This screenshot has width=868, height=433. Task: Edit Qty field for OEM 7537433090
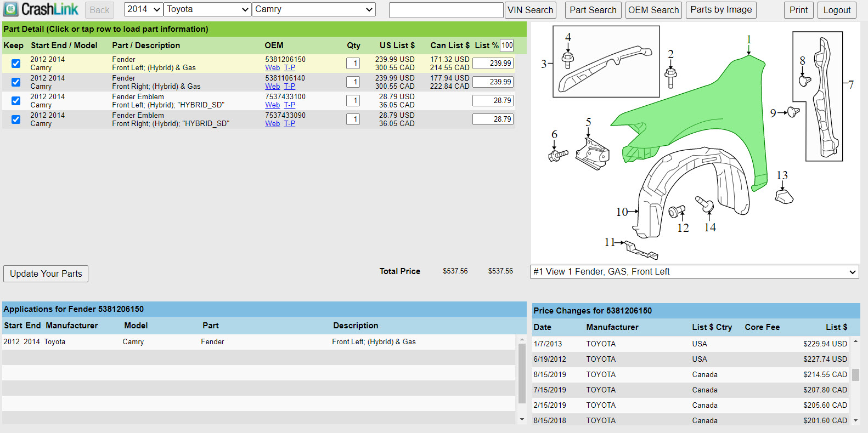coord(353,119)
